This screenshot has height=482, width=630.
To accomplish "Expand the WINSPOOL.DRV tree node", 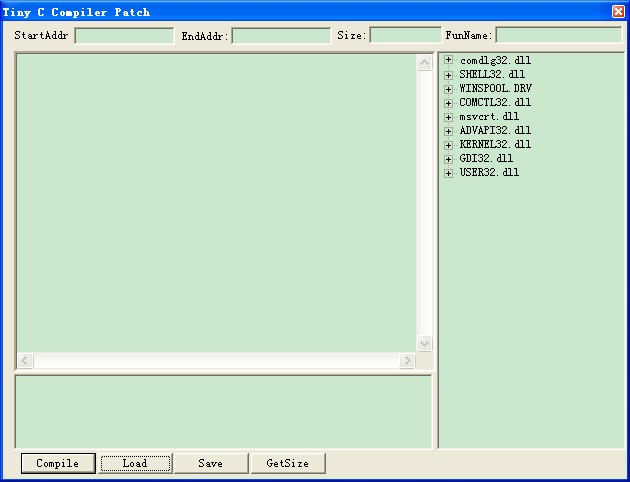I will 448,89.
